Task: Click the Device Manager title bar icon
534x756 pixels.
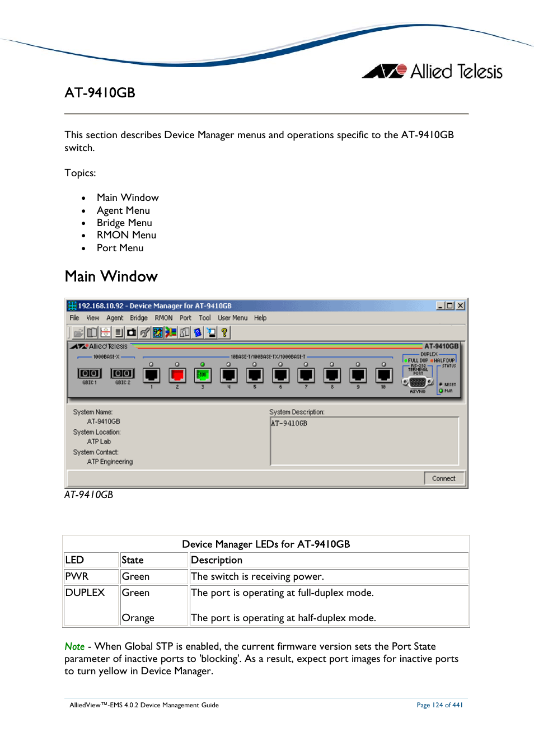Action: pyautogui.click(x=72, y=306)
